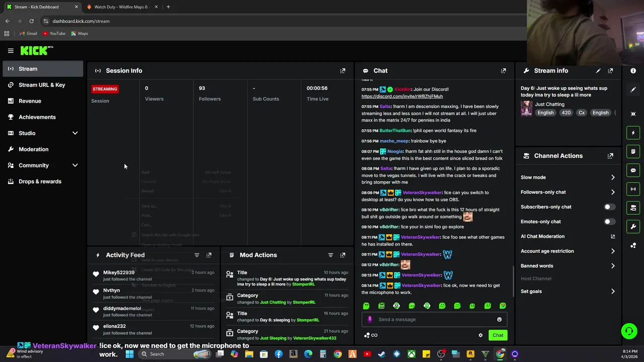
Task: Edit stream info via the pencil icon
Action: 598,71
